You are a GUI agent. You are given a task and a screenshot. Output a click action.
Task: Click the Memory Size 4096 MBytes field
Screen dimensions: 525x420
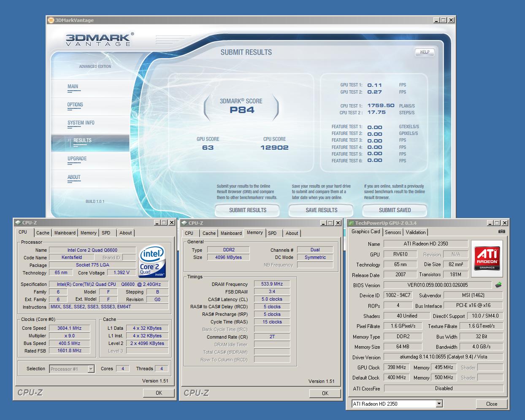point(228,257)
